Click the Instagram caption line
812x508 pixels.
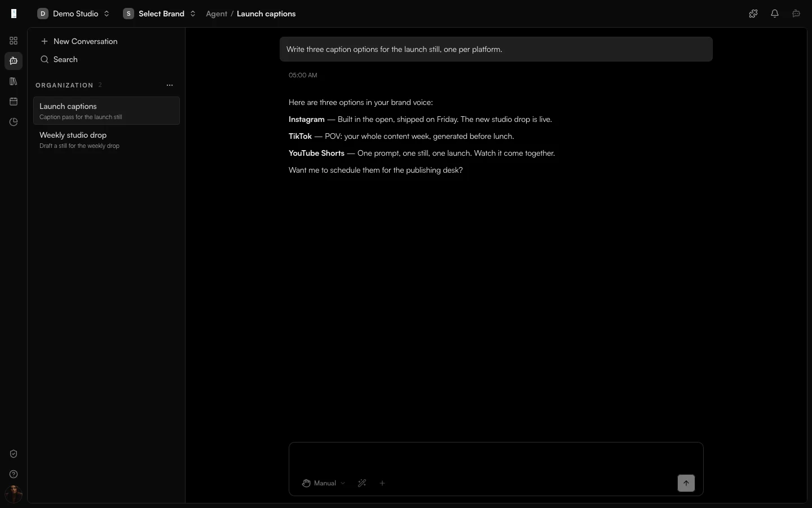point(420,119)
